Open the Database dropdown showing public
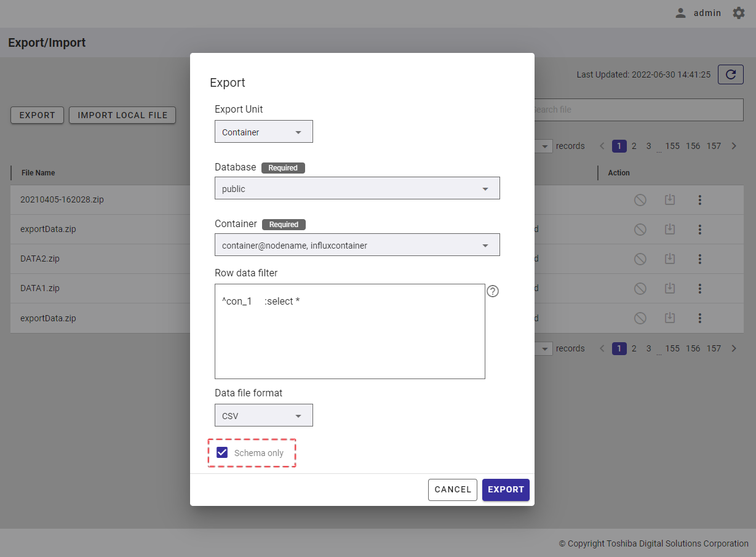The width and height of the screenshot is (756, 557). 357,188
